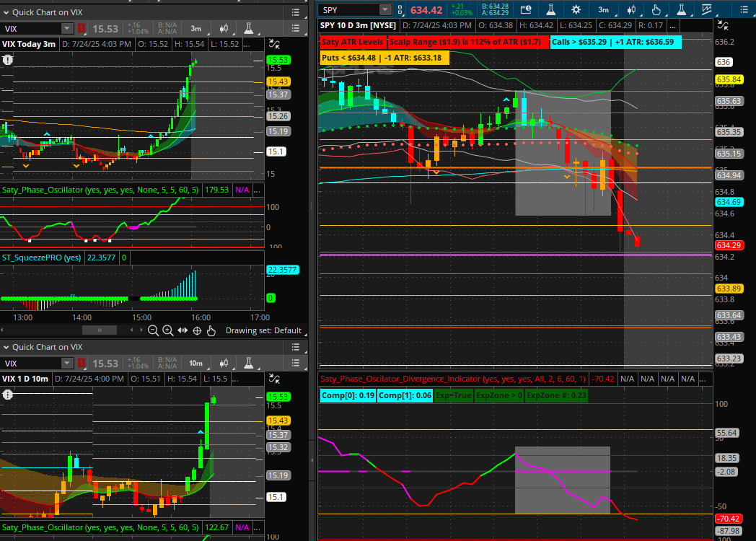756x541 pixels.
Task: Click the SPY last price 634.42
Action: tap(426, 10)
